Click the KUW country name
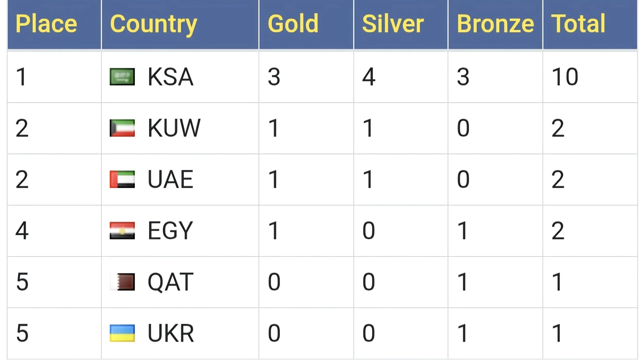This screenshot has width=644, height=360. [x=174, y=128]
